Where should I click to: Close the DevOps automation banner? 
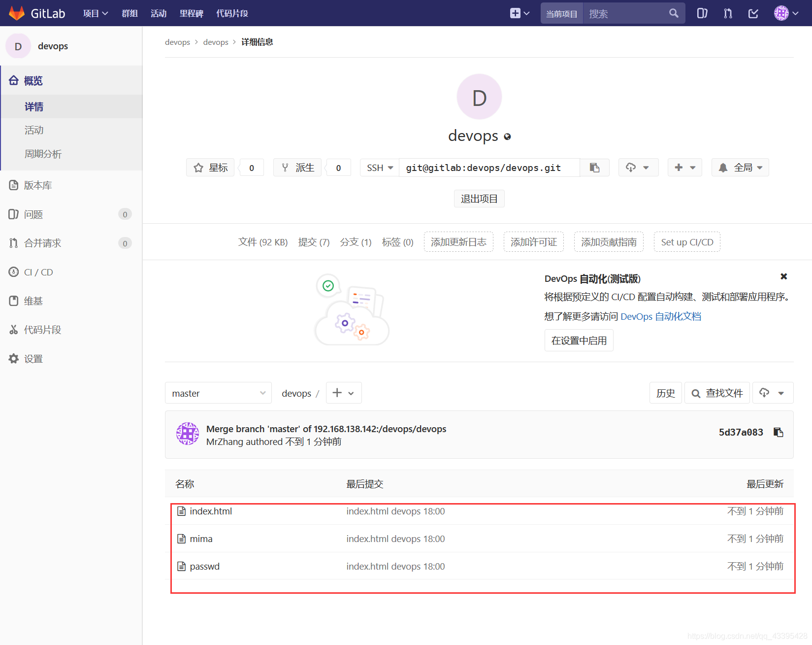pos(784,276)
